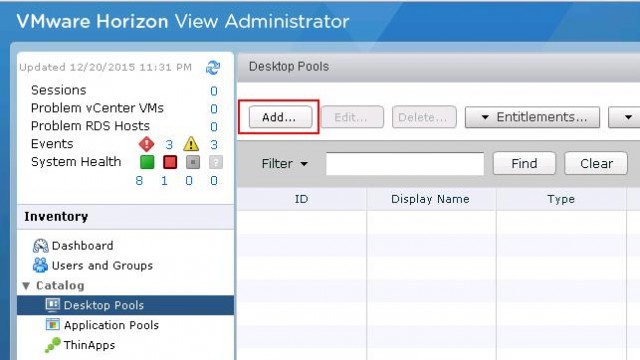
Task: Click the Events label
Action: pos(52,144)
